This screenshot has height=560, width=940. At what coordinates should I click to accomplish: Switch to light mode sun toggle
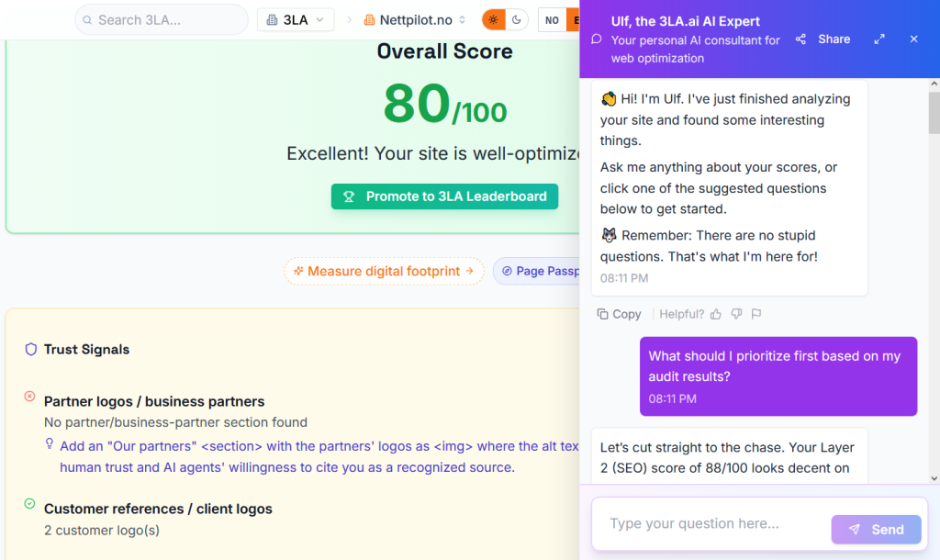coord(493,20)
